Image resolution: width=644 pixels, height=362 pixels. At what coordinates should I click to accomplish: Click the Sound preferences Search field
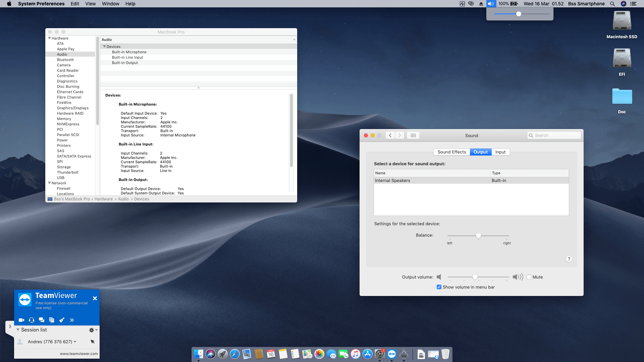(554, 135)
